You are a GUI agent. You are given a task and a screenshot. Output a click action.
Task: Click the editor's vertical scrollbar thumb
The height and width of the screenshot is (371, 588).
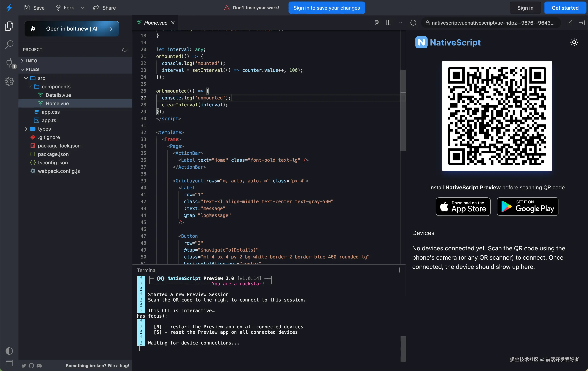click(403, 110)
